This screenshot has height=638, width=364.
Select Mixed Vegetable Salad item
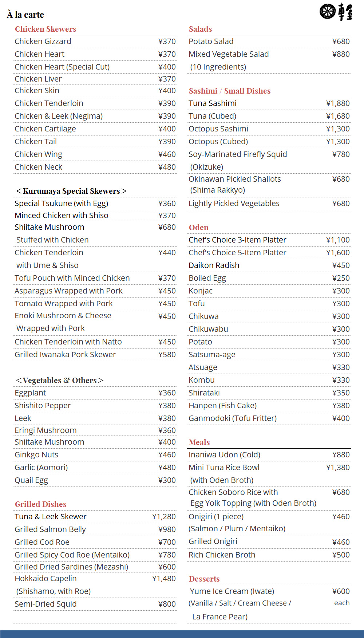[269, 60]
